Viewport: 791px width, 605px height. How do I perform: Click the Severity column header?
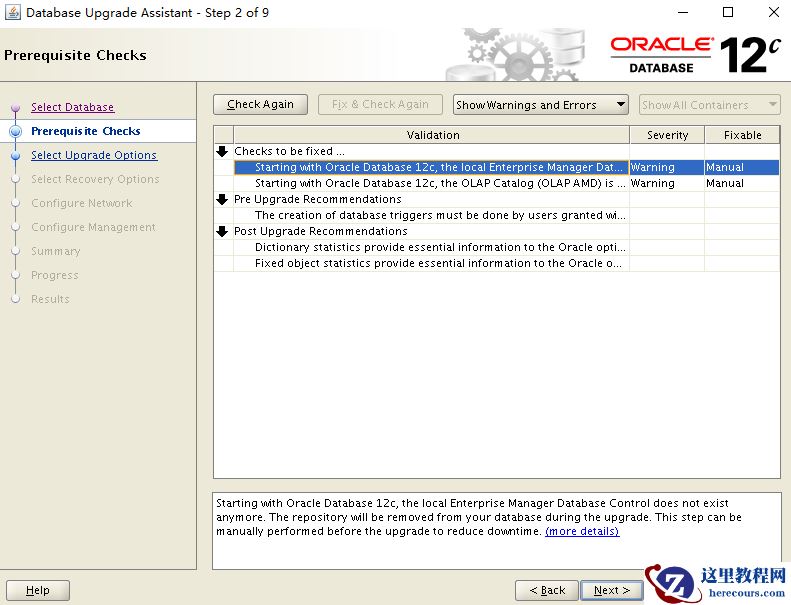(667, 135)
